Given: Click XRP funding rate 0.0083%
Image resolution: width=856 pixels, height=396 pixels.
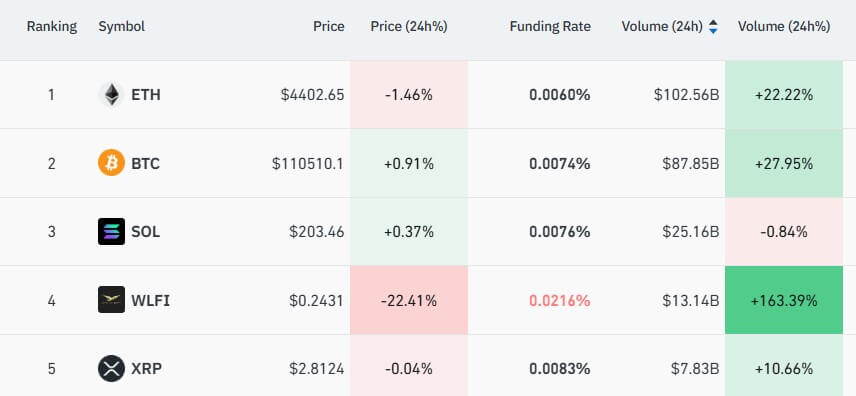Looking at the screenshot, I should pos(560,369).
